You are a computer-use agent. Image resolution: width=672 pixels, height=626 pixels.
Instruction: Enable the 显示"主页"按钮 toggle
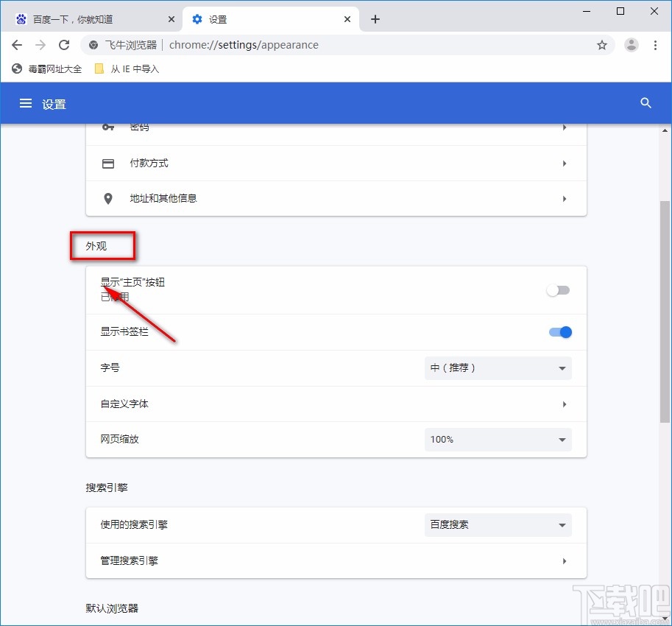[558, 290]
